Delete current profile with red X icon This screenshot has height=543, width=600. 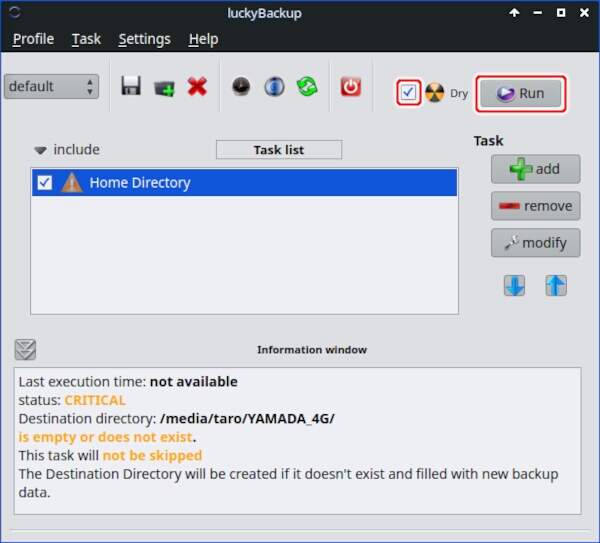click(x=197, y=87)
